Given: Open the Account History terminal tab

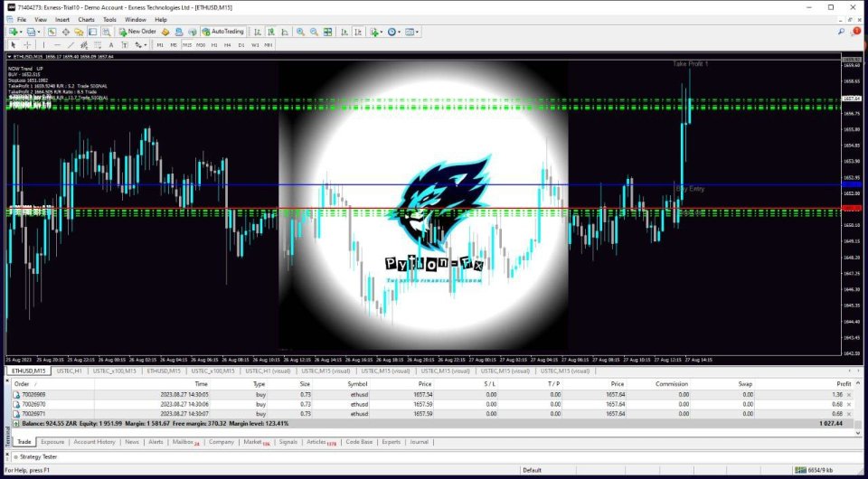Looking at the screenshot, I should (x=95, y=442).
